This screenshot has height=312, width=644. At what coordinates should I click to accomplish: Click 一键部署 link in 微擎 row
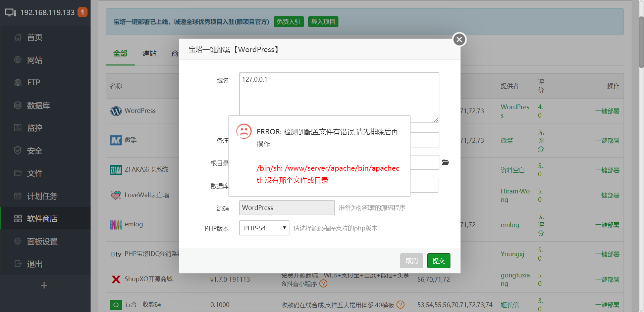[607, 141]
